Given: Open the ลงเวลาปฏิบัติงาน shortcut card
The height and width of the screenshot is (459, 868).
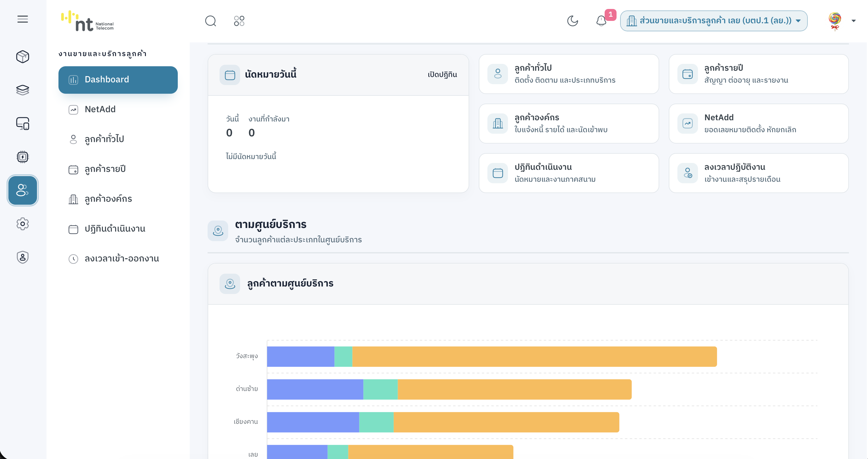Looking at the screenshot, I should click(759, 173).
